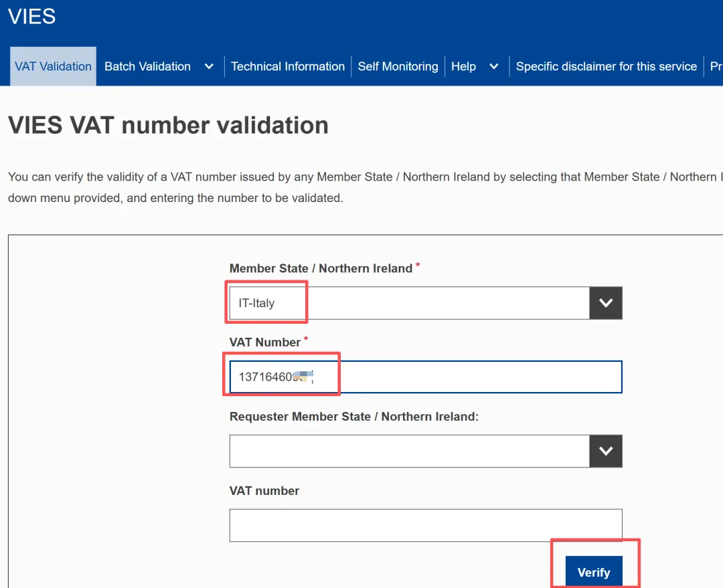Click the VIES VAT number validation heading
723x588 pixels.
168,125
